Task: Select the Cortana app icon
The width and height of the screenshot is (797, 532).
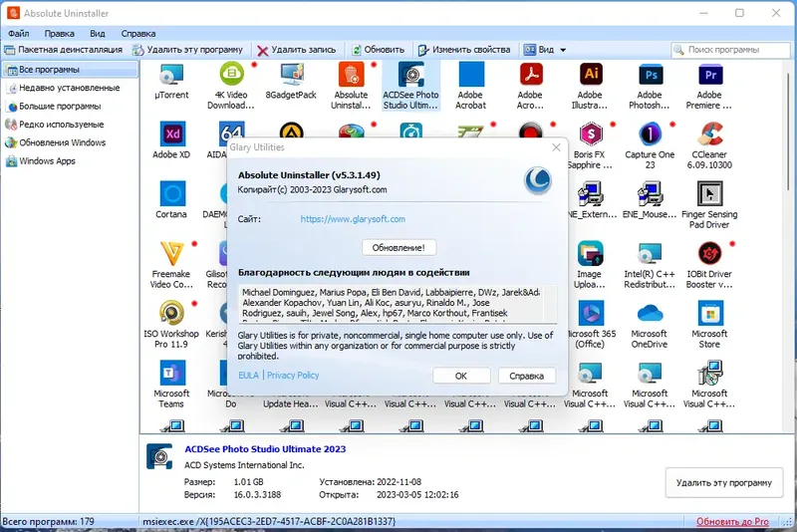Action: pyautogui.click(x=172, y=194)
